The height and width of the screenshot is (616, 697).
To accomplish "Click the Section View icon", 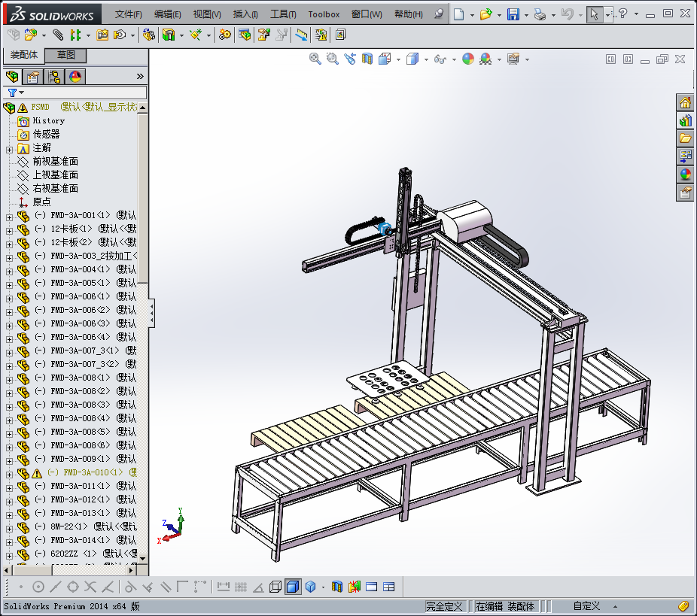I will [x=367, y=59].
